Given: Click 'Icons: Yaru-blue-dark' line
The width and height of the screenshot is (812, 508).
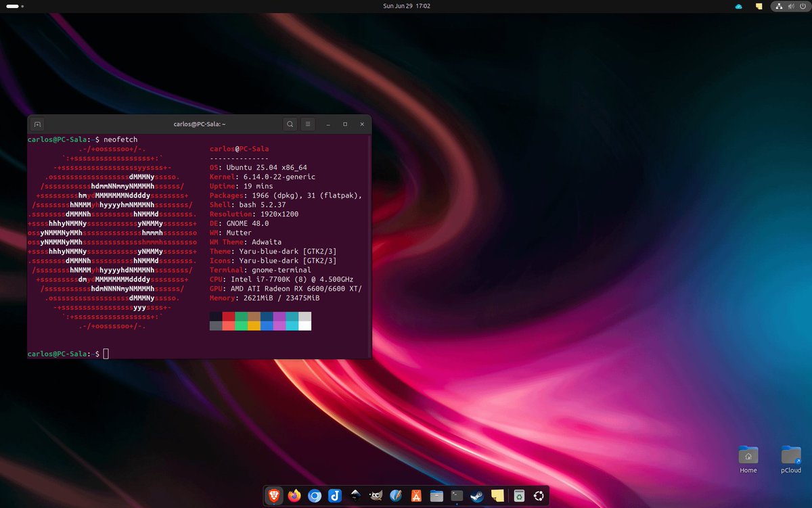Looking at the screenshot, I should (273, 260).
